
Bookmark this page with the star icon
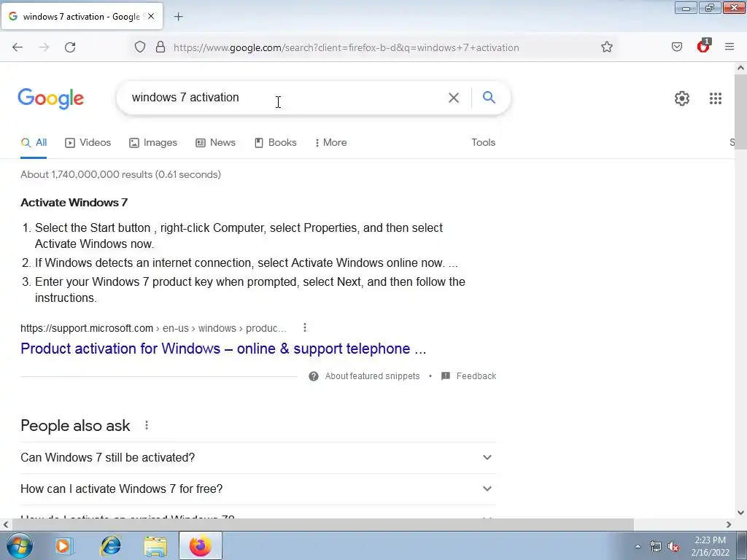click(x=606, y=47)
